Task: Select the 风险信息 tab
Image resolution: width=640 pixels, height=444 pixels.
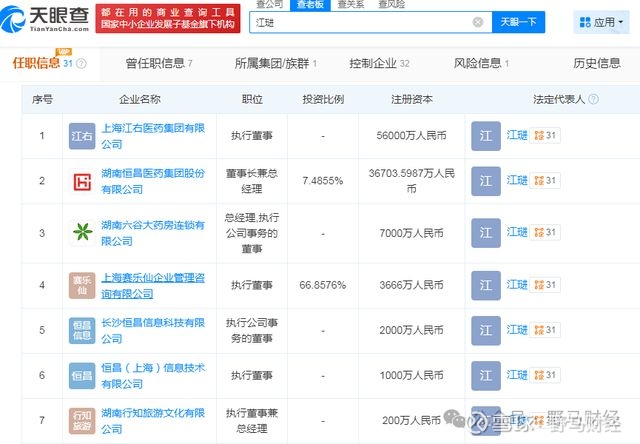Action: pos(481,63)
